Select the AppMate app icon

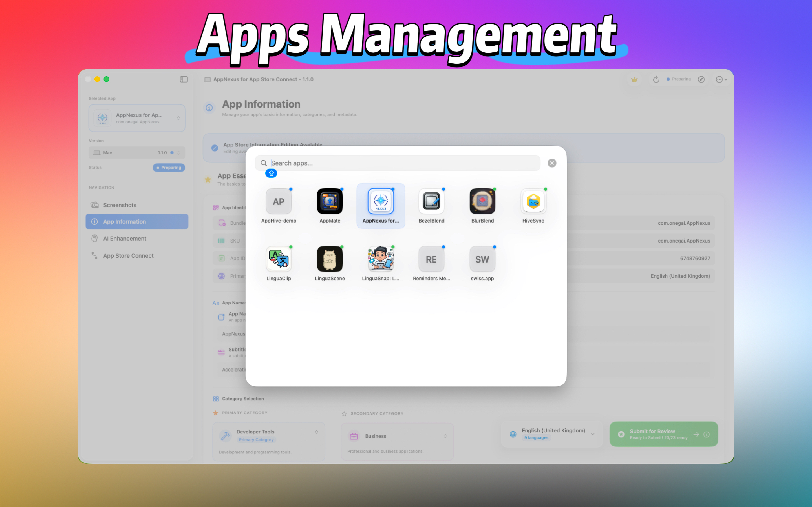point(330,201)
